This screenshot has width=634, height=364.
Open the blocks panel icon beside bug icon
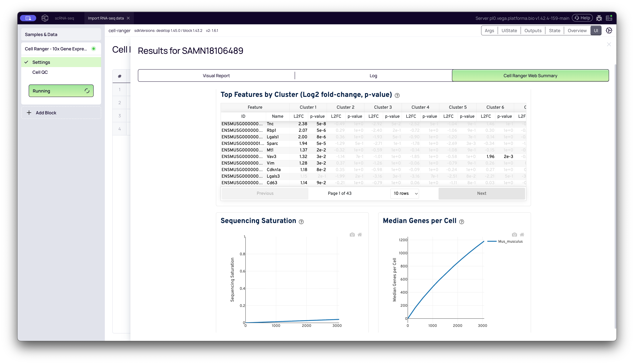609,18
